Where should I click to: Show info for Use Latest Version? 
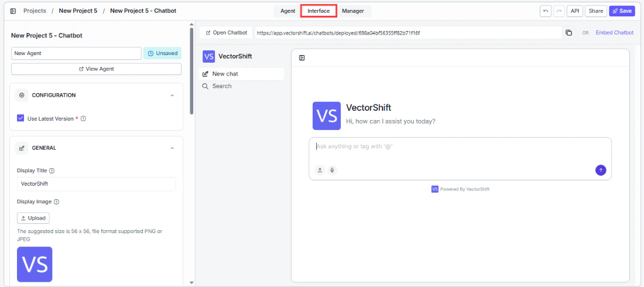coord(83,119)
